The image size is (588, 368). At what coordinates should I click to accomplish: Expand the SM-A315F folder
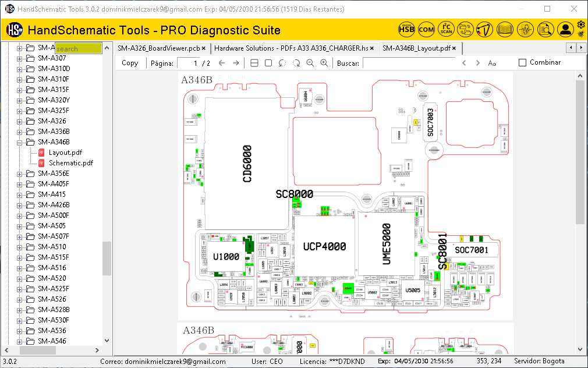[19, 90]
